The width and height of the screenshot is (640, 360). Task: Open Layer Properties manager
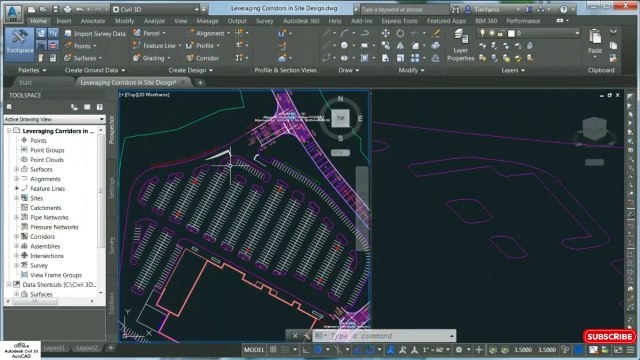(460, 45)
